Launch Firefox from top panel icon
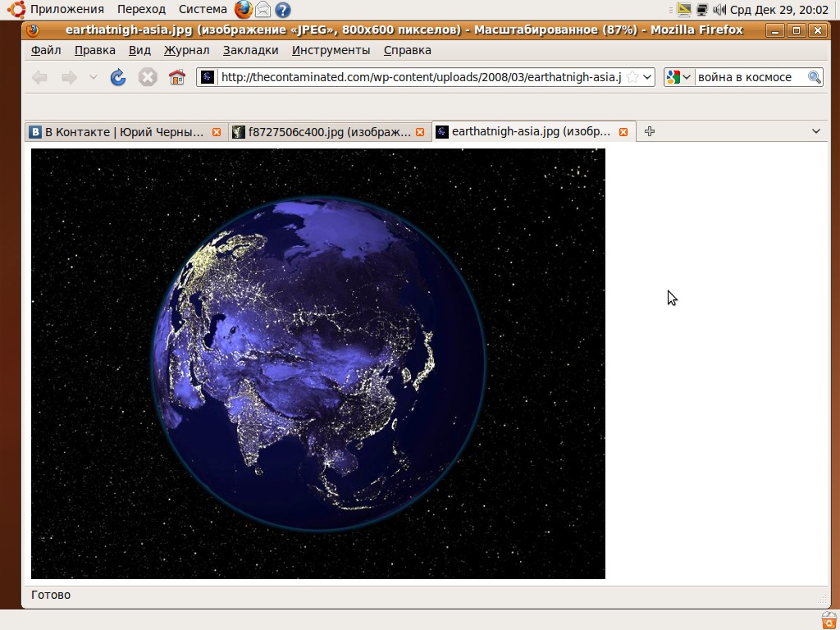This screenshot has width=840, height=630. pyautogui.click(x=243, y=10)
